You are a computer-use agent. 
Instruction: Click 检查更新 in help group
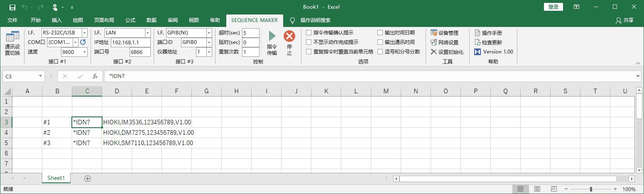(x=489, y=42)
